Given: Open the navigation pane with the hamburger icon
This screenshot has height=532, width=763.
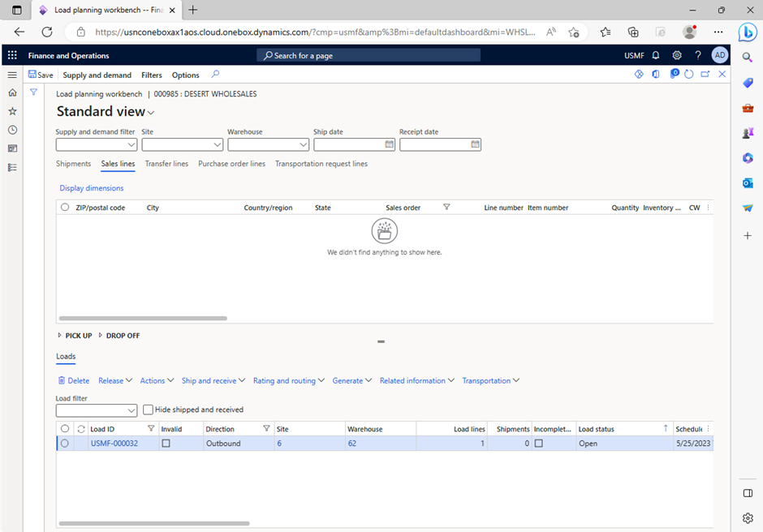Looking at the screenshot, I should [11, 74].
